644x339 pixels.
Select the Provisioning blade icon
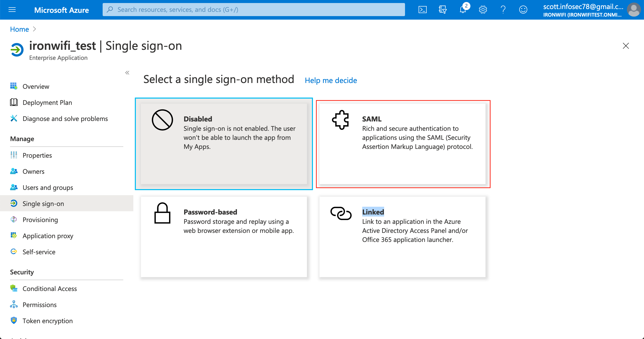click(x=14, y=220)
